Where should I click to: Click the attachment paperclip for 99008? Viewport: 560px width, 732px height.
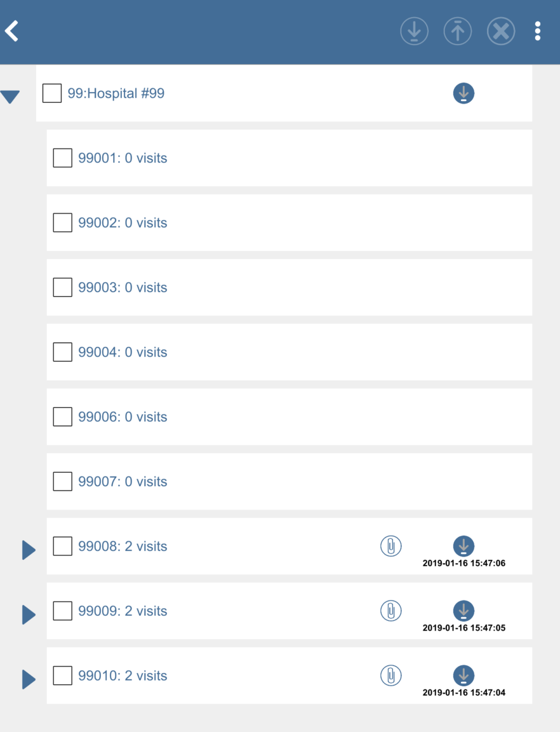pyautogui.click(x=390, y=546)
